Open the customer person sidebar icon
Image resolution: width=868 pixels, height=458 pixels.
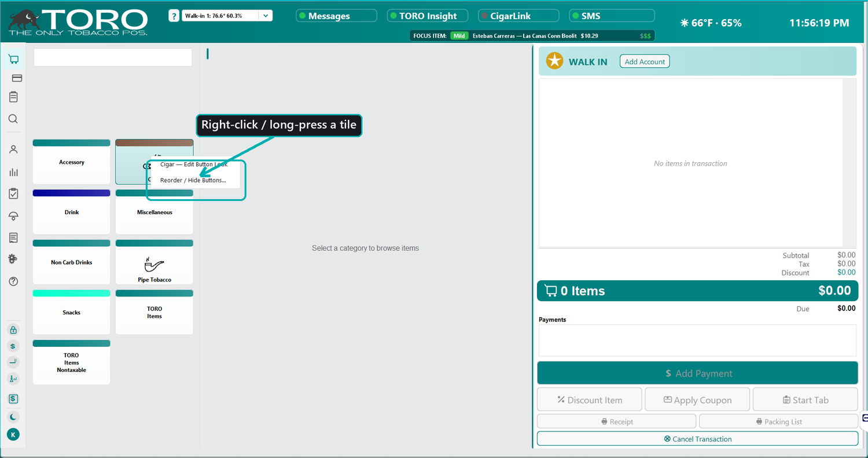(13, 149)
